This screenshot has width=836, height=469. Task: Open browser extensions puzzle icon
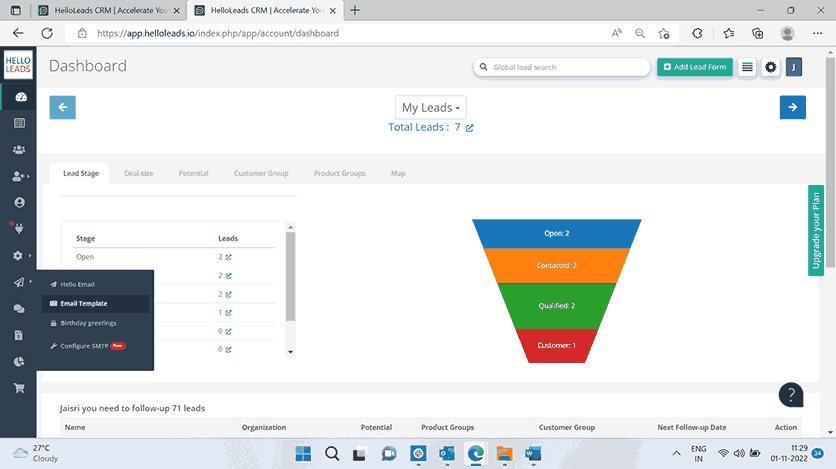point(697,33)
